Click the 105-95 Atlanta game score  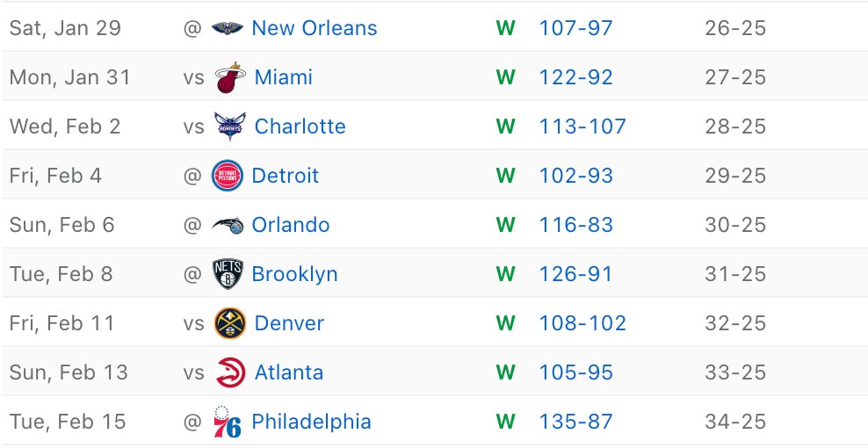(x=575, y=372)
